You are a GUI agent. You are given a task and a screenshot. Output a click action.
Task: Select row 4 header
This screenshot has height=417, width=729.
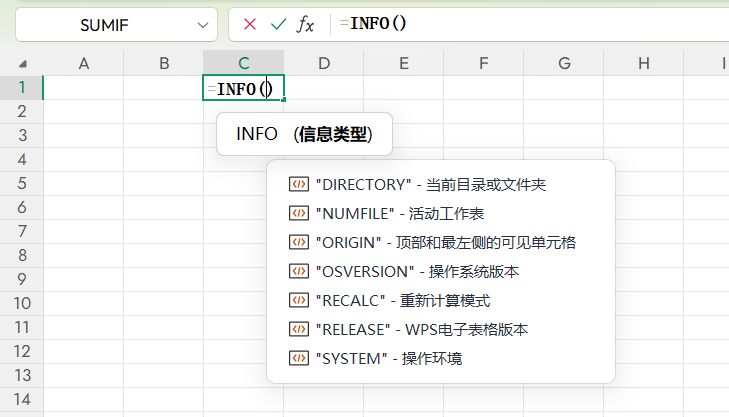click(x=21, y=159)
